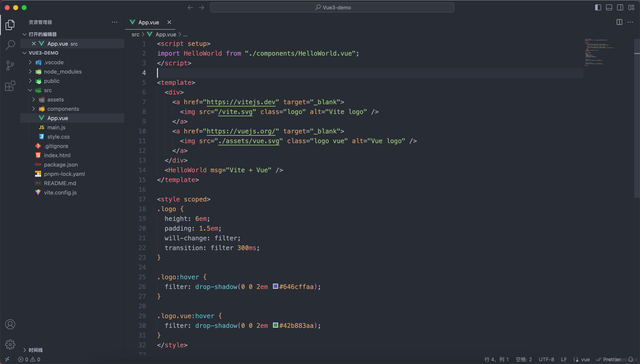Click the minimap code preview
Viewport: 640px width, 364px height.
pyautogui.click(x=599, y=52)
